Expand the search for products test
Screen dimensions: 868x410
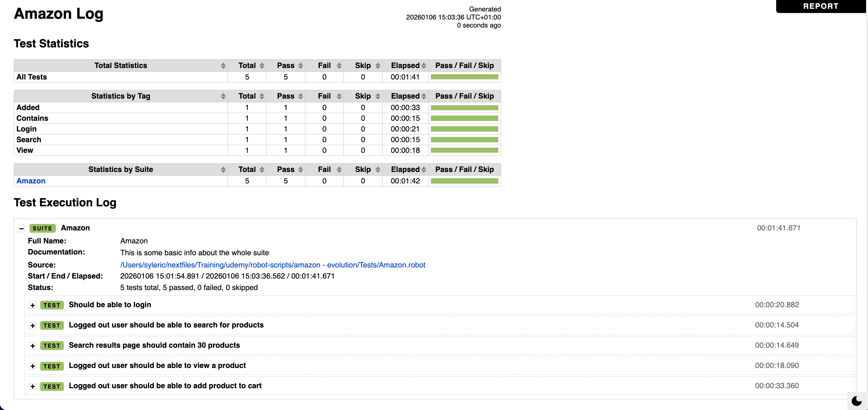click(33, 325)
